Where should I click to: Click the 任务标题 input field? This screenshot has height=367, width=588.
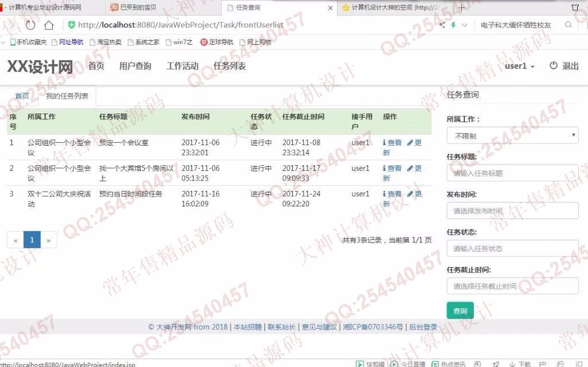coord(512,173)
